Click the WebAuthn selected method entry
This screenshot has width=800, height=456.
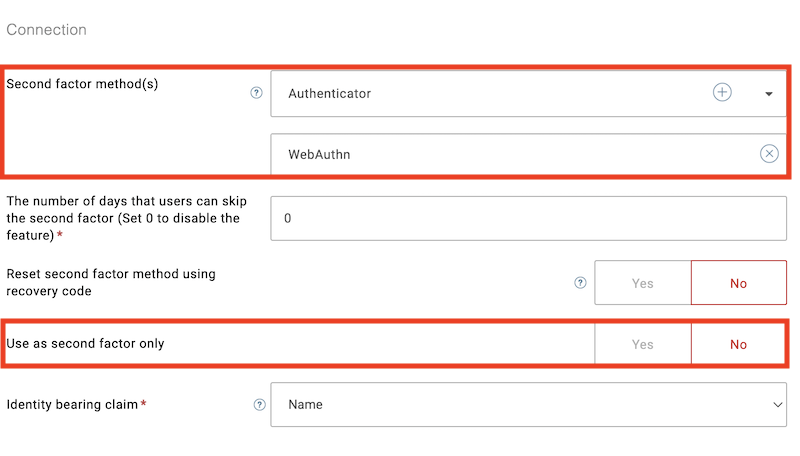pyautogui.click(x=529, y=154)
